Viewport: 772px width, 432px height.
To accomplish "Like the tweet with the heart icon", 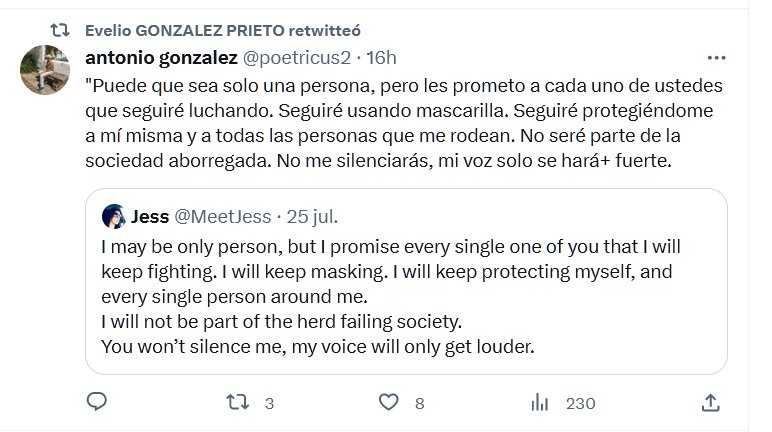I will [389, 402].
